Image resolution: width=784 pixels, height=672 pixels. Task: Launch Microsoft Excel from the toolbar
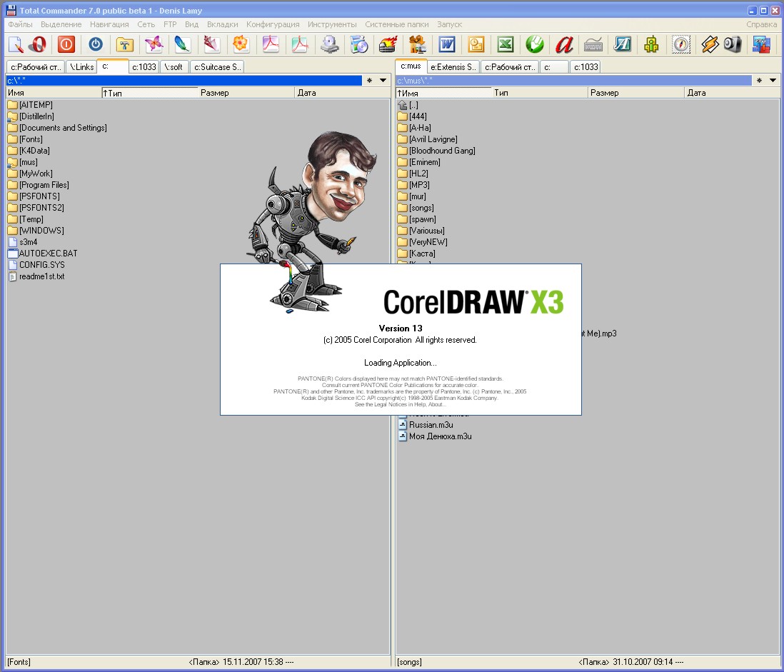click(x=506, y=44)
